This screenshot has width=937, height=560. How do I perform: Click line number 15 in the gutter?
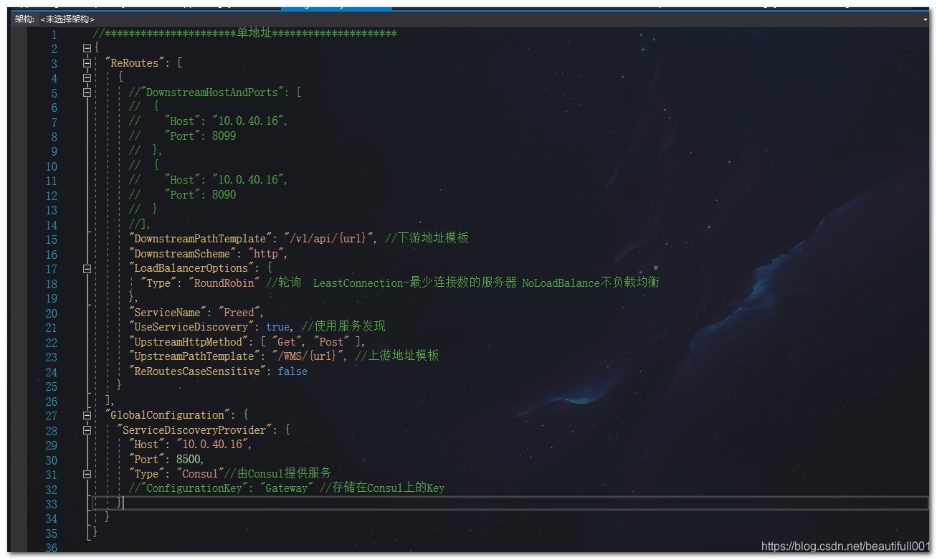click(x=51, y=239)
